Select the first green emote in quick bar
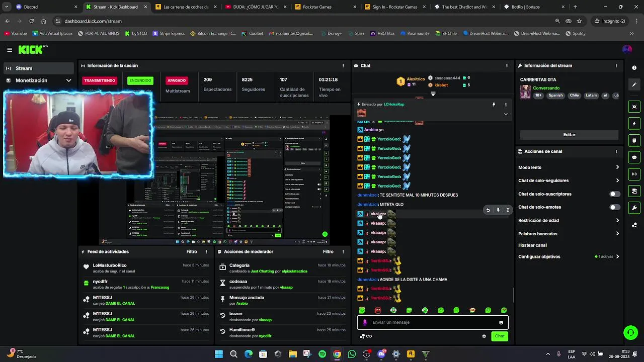Image resolution: width=644 pixels, height=362 pixels. pyautogui.click(x=362, y=310)
